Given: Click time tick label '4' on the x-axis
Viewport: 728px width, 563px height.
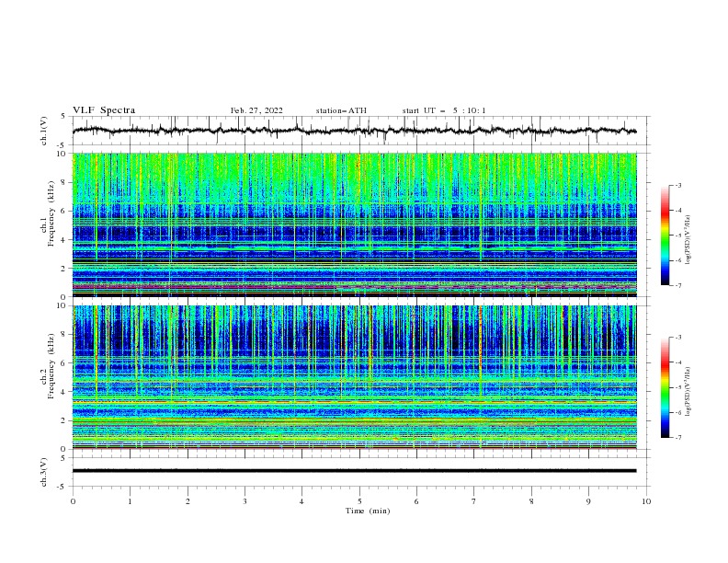Looking at the screenshot, I should [x=301, y=501].
